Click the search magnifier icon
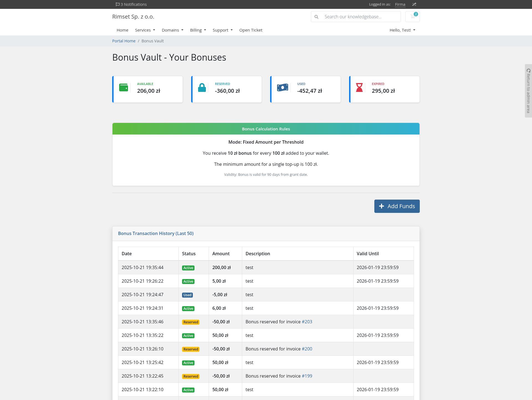 [316, 17]
